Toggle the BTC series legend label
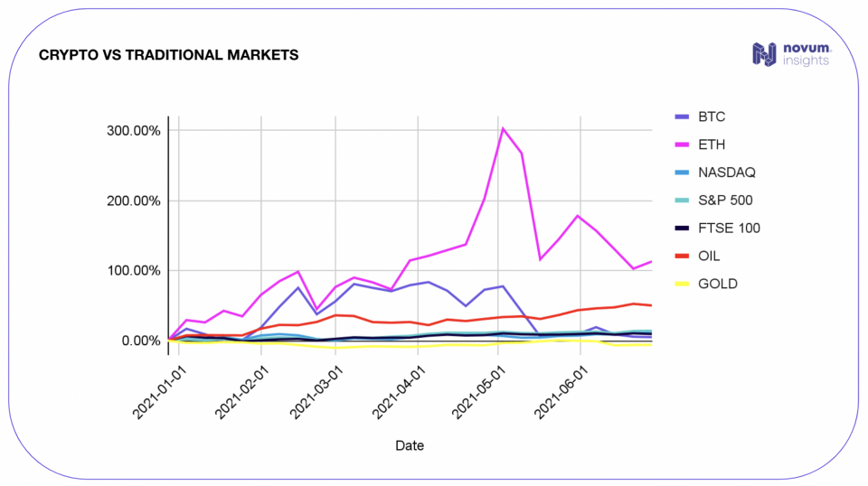The width and height of the screenshot is (868, 486). tap(712, 117)
